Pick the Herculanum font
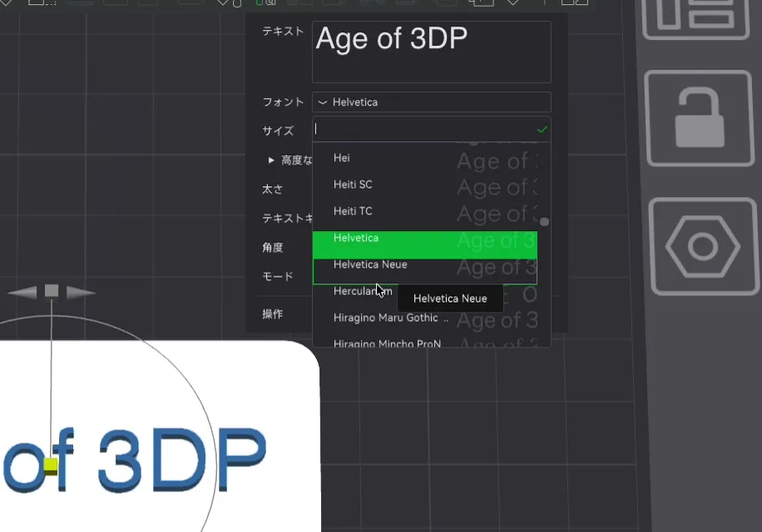Screen dimensions: 762x532 point(363,291)
